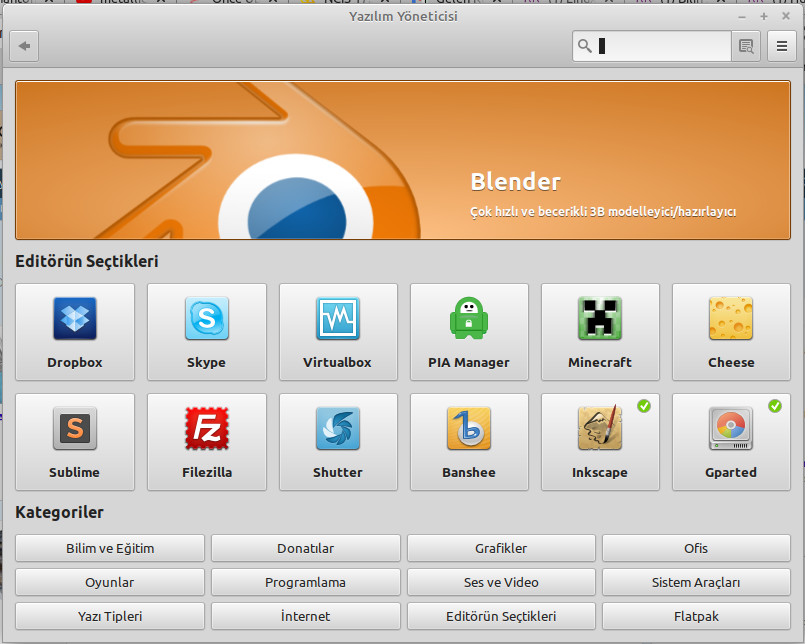The width and height of the screenshot is (805, 644).
Task: Click the magnifier icon in search box
Action: tap(585, 46)
